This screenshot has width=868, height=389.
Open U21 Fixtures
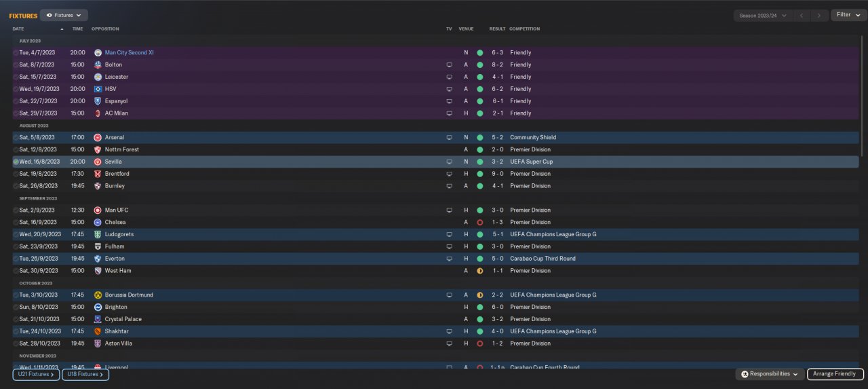(36, 374)
